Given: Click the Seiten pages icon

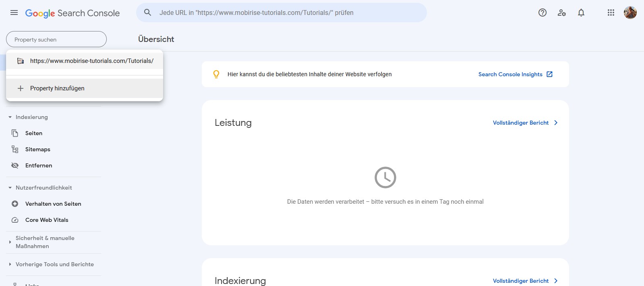Looking at the screenshot, I should point(15,133).
